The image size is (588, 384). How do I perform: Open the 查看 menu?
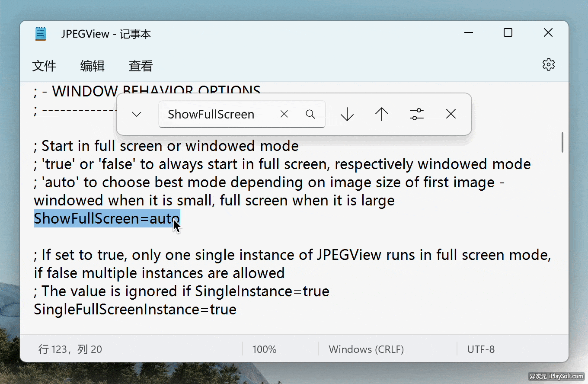141,66
